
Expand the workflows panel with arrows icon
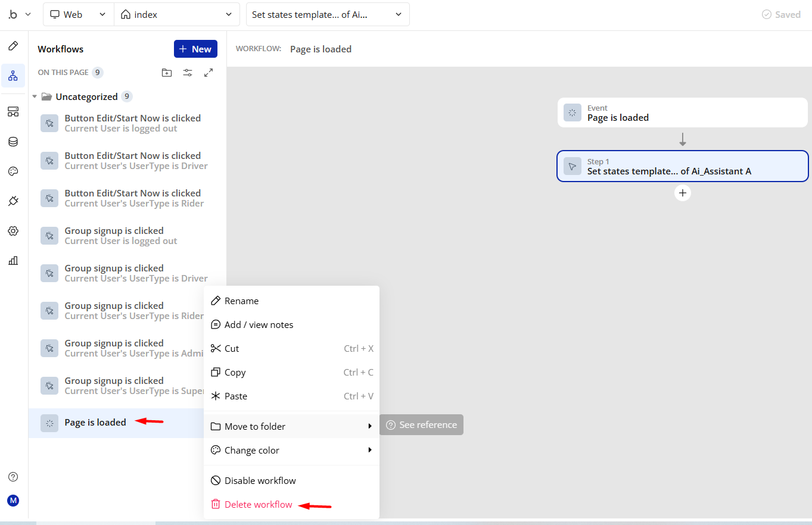[209, 73]
